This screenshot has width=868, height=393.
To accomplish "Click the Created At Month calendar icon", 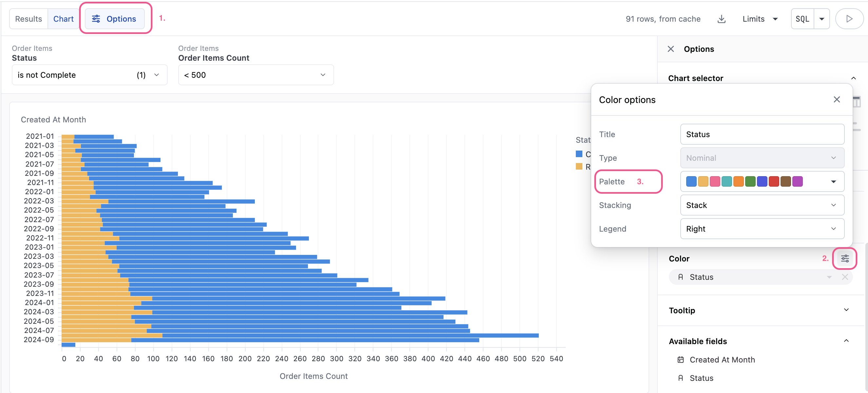I will click(x=680, y=360).
